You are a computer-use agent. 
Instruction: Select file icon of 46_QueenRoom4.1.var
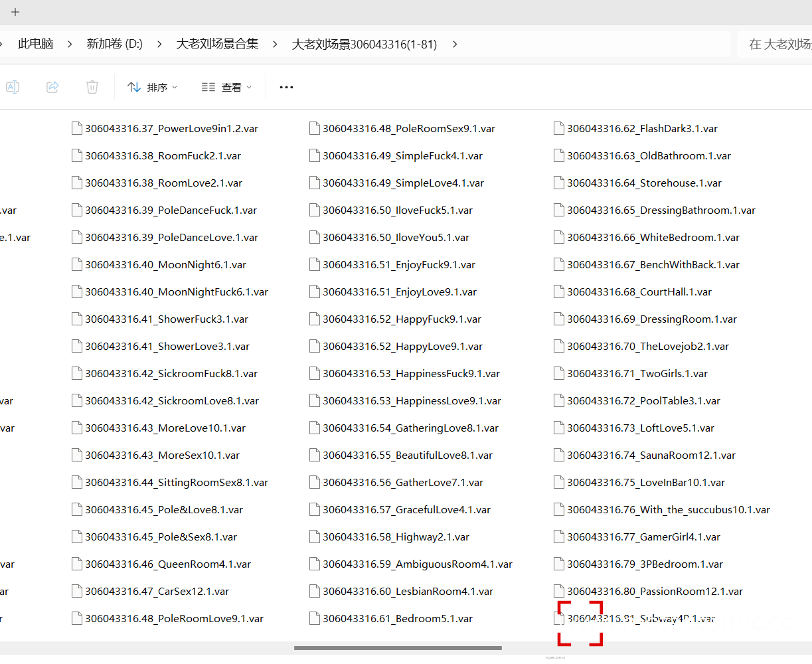(77, 564)
